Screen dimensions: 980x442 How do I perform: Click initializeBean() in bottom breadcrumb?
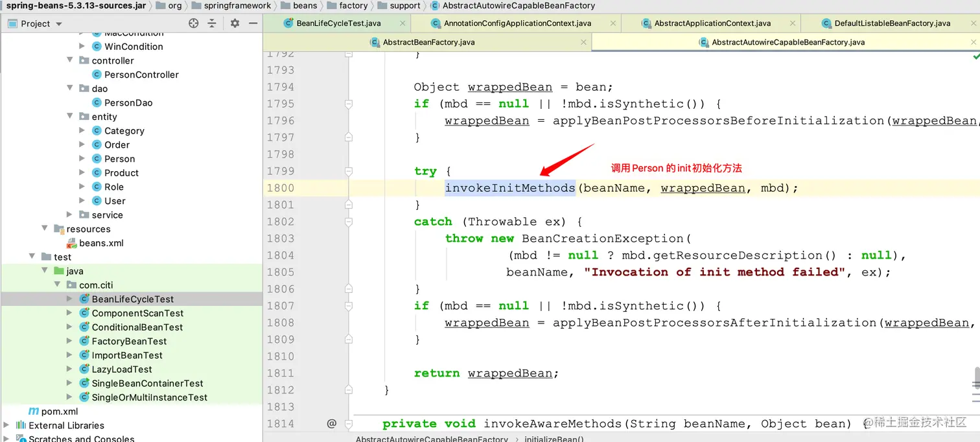[x=554, y=439]
